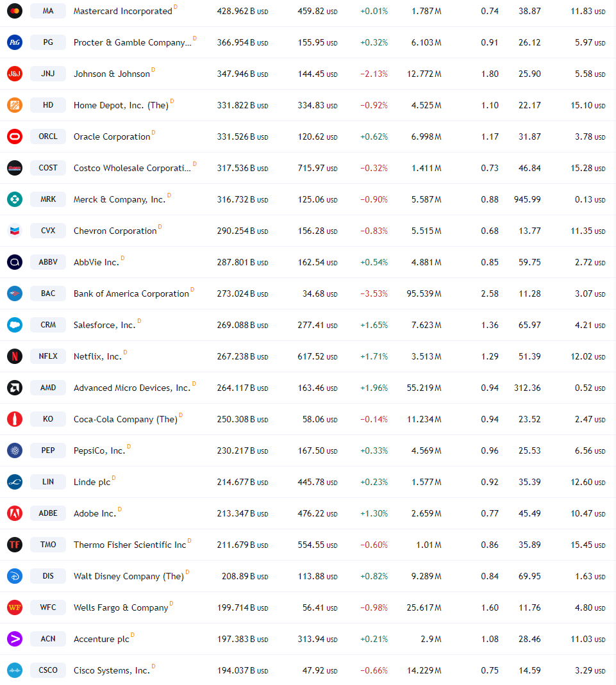Click Merck P/E value 945.99

coord(528,200)
